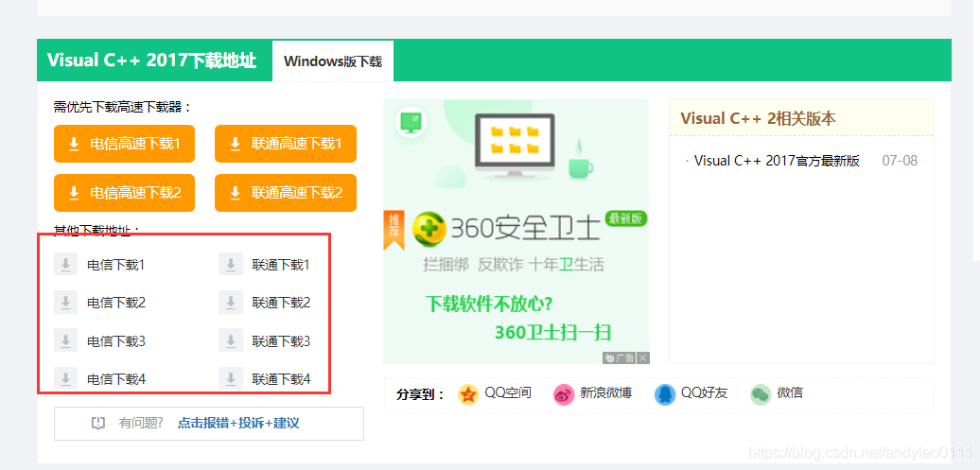Screen dimensions: 980x470
Task: Click download icon beside 电信下载1
Action: point(65,265)
